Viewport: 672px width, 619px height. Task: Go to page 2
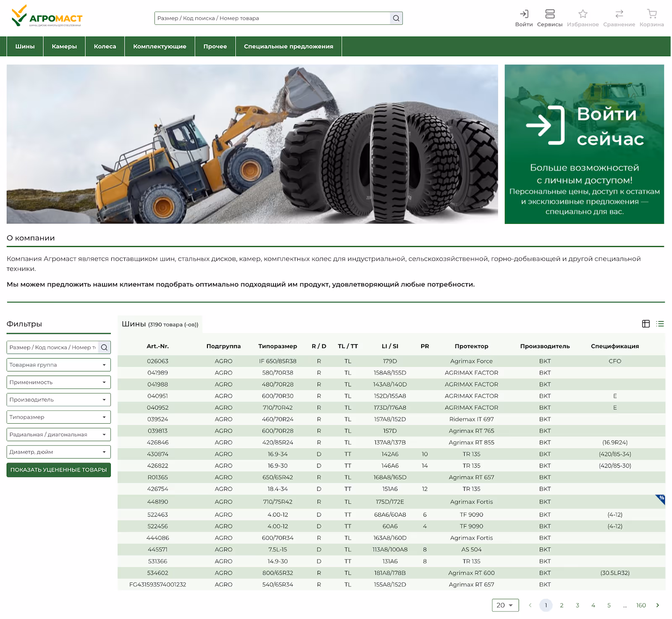(562, 605)
